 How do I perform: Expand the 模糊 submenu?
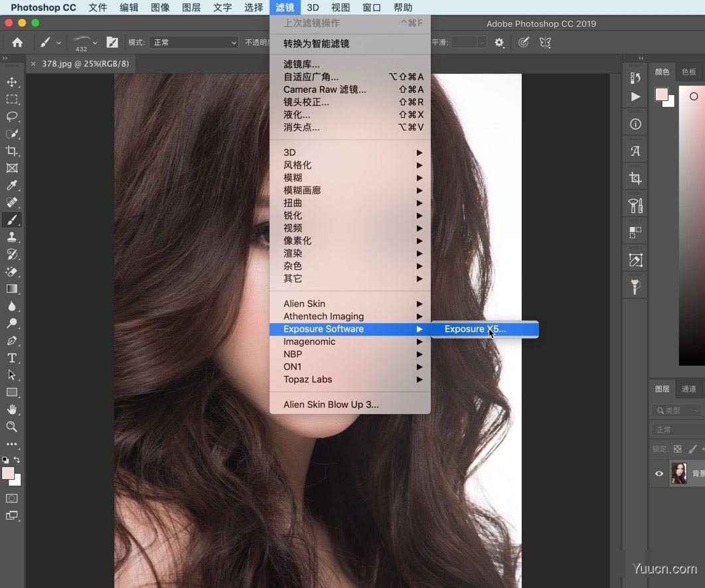[350, 178]
